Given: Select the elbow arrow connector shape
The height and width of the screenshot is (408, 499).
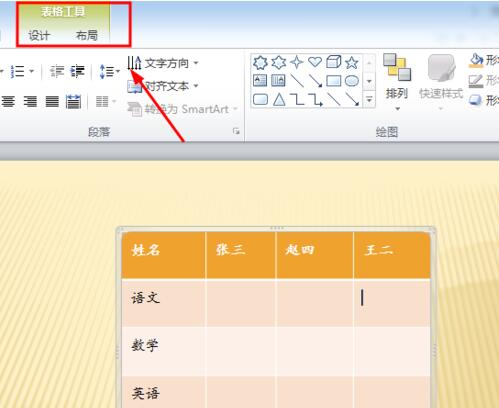Looking at the screenshot, I should pyautogui.click(x=315, y=99).
